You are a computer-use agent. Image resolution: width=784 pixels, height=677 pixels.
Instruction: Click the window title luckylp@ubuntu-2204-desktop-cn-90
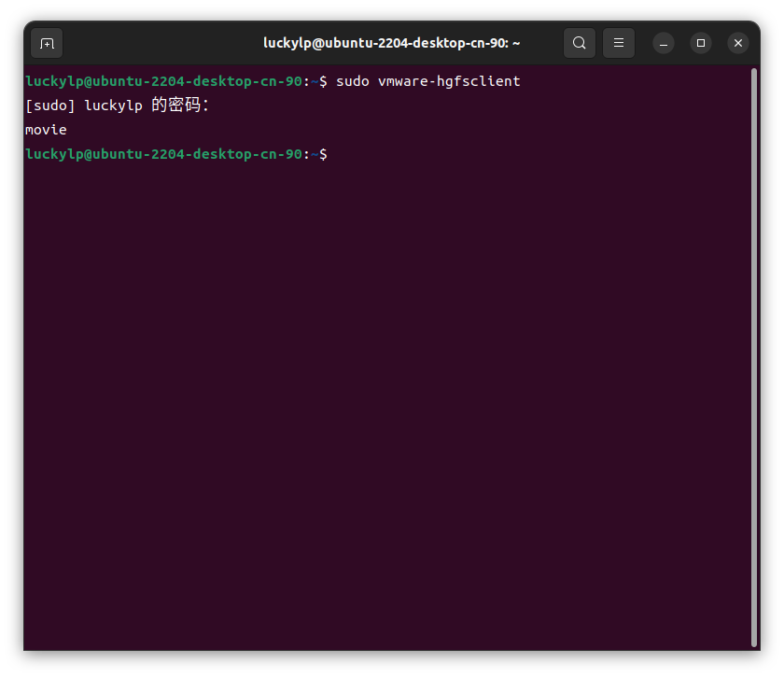point(391,43)
